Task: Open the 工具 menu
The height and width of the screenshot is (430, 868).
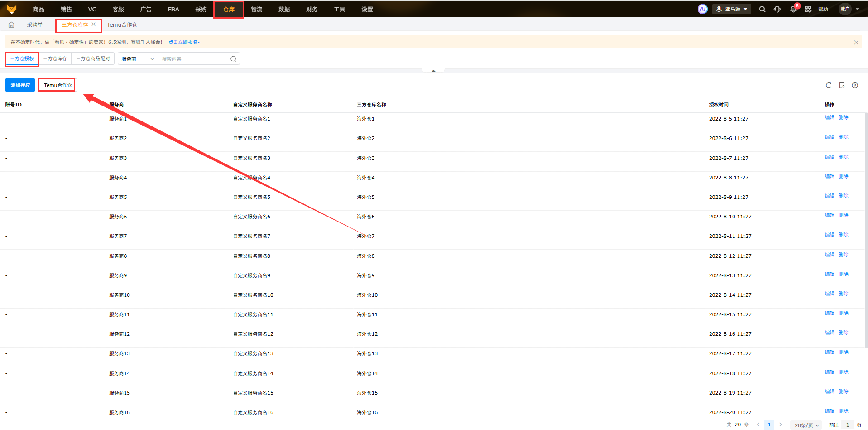Action: [x=339, y=9]
